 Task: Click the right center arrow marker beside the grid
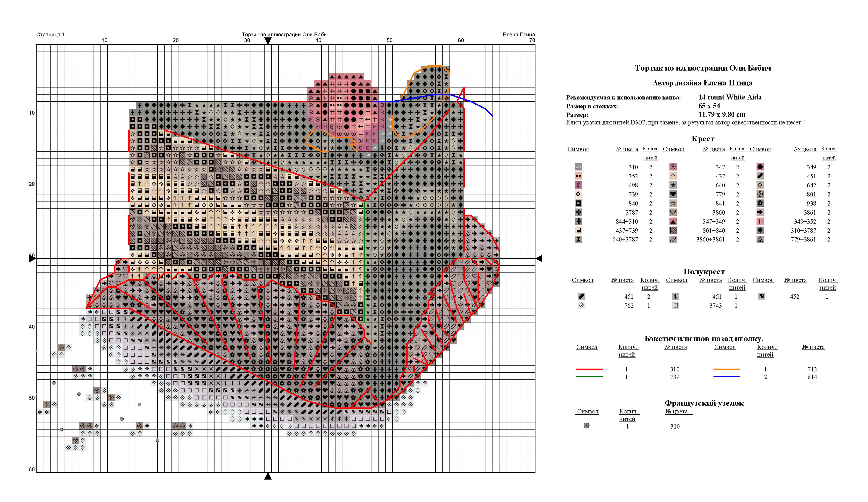point(539,258)
